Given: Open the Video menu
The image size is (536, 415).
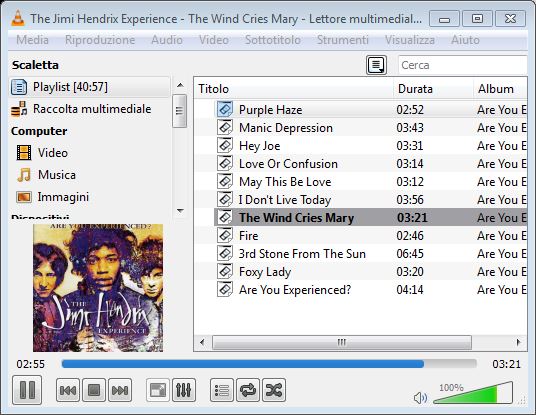Looking at the screenshot, I should click(214, 40).
